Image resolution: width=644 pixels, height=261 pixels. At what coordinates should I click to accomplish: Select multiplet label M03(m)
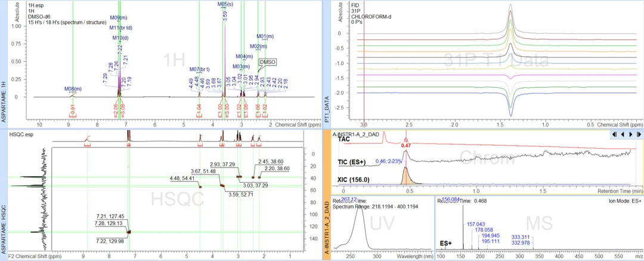241,66
